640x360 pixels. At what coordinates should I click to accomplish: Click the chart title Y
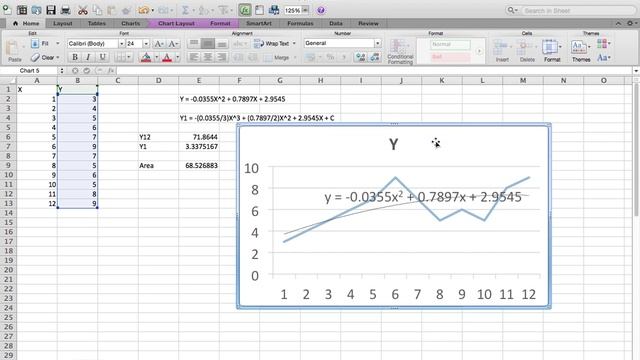pos(393,144)
